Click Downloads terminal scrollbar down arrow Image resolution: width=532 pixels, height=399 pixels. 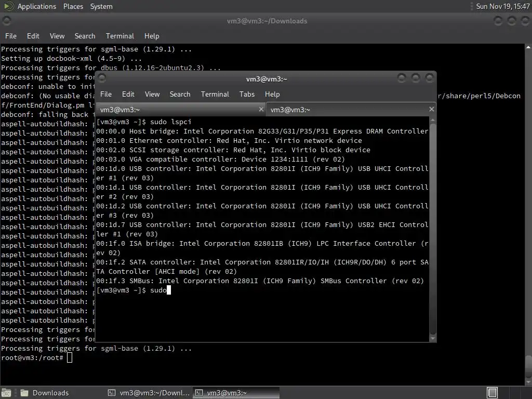click(x=528, y=382)
